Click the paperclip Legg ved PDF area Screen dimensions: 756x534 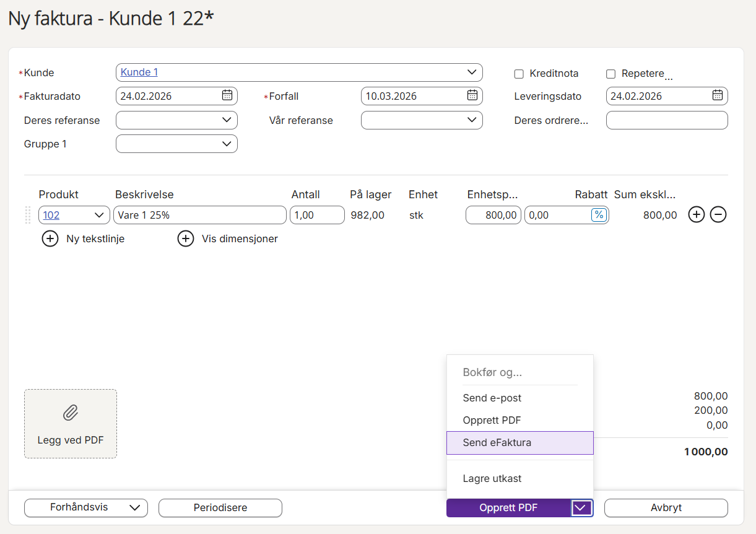[x=71, y=424]
